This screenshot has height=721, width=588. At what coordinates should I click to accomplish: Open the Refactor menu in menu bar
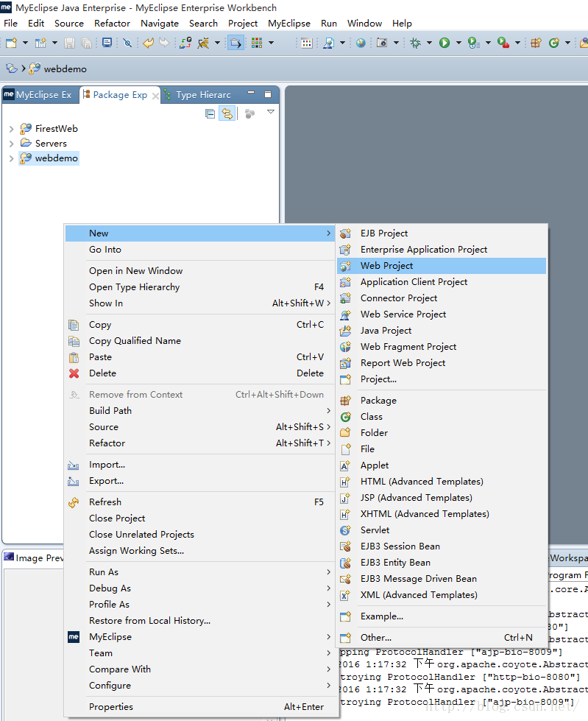pos(112,24)
